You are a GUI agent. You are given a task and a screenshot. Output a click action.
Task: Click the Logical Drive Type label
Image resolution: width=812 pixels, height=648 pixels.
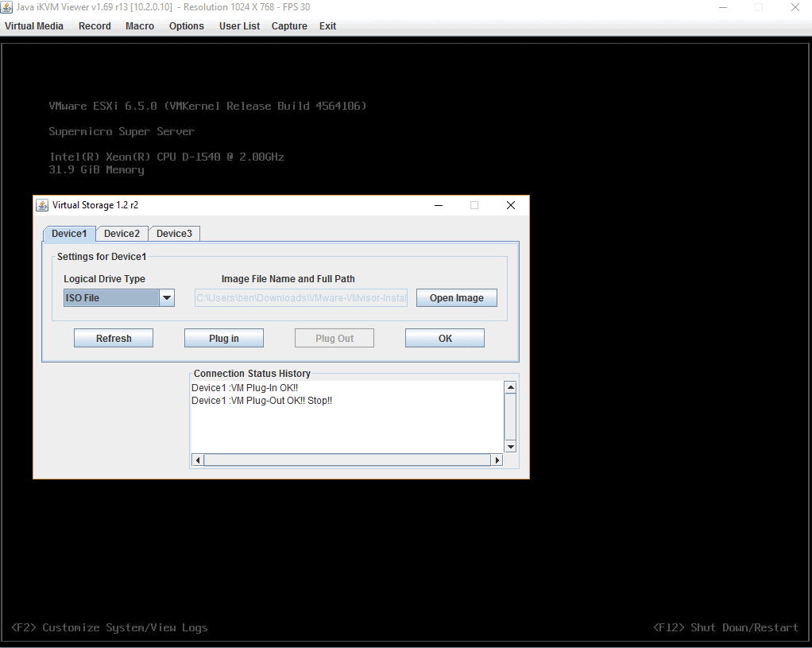(x=105, y=279)
